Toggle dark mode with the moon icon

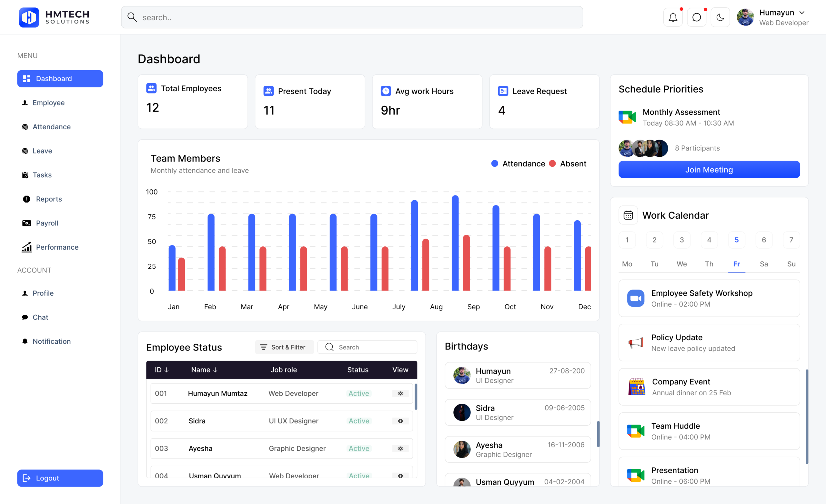tap(720, 17)
